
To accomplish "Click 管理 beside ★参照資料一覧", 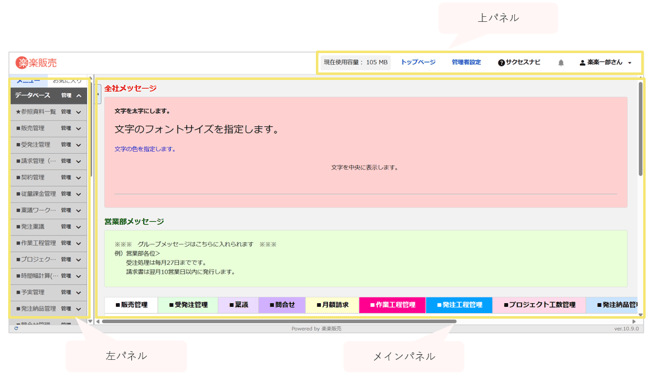I will pyautogui.click(x=66, y=112).
